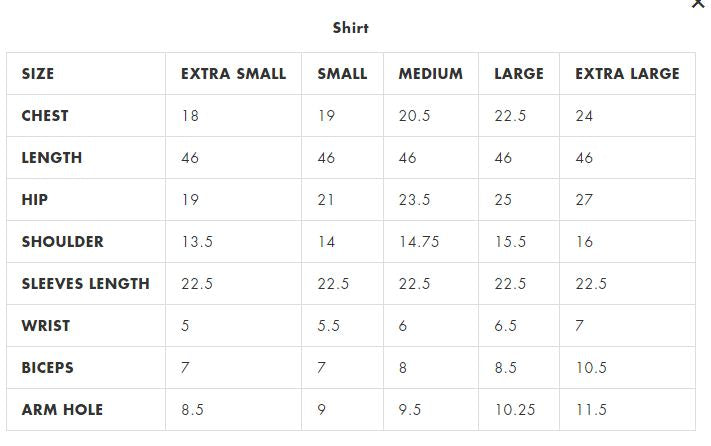The width and height of the screenshot is (711, 446).
Task: Click the medium shoulder value 14.75
Action: click(x=419, y=242)
